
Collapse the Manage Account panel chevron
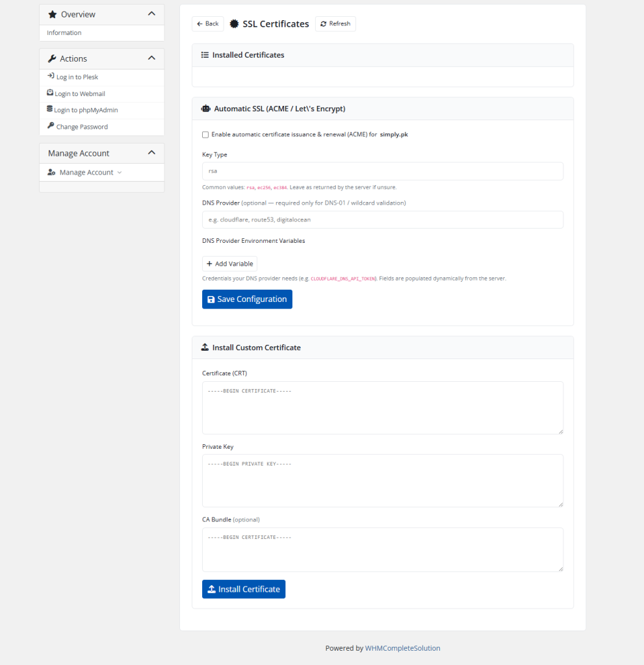pos(151,152)
